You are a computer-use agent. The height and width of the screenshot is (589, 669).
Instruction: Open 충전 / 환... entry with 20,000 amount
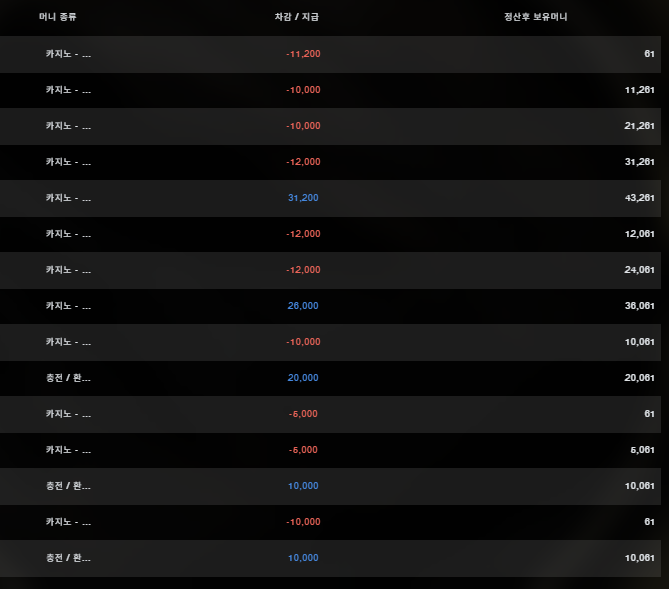(x=68, y=378)
